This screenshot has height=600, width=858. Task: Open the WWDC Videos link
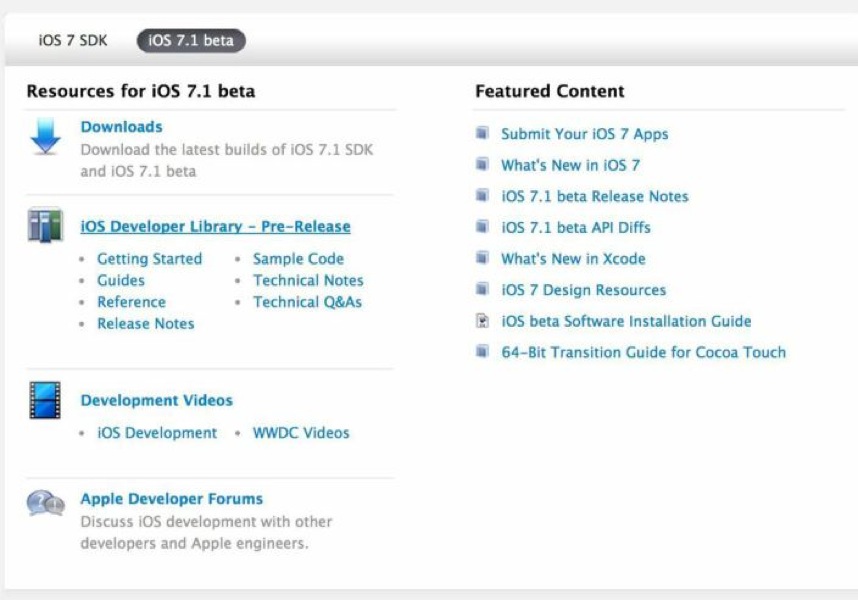(301, 433)
